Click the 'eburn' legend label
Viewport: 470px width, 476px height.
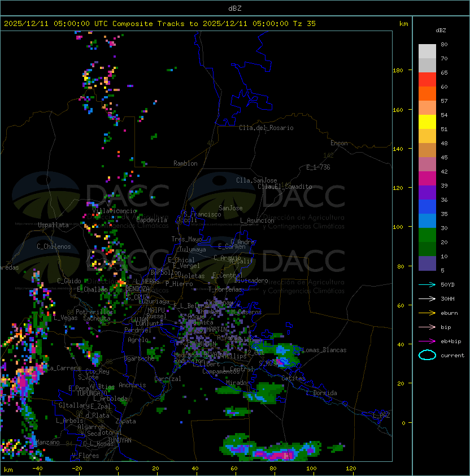point(449,313)
